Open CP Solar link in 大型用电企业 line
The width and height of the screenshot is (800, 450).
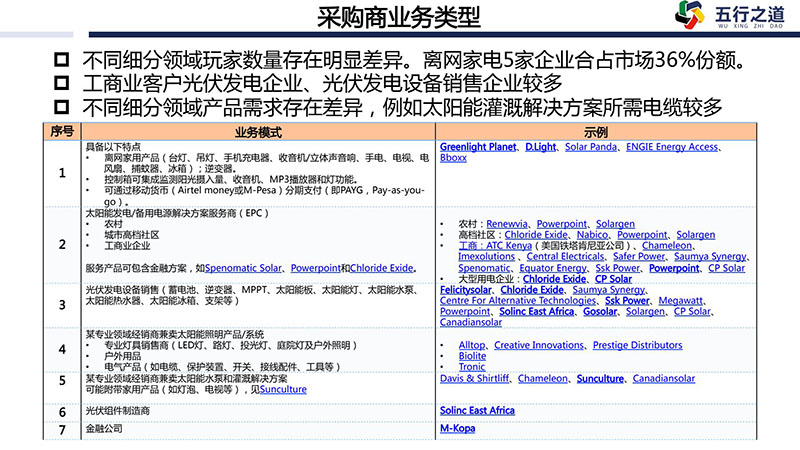pos(613,279)
